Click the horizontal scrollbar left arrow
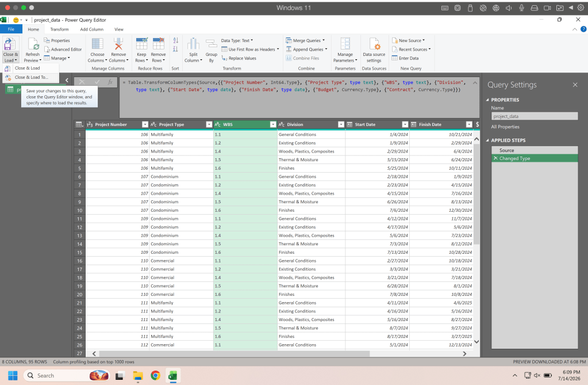 94,353
